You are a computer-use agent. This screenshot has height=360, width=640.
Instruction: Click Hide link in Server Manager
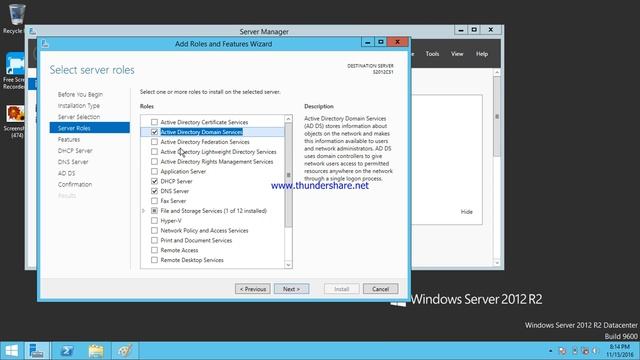click(467, 212)
